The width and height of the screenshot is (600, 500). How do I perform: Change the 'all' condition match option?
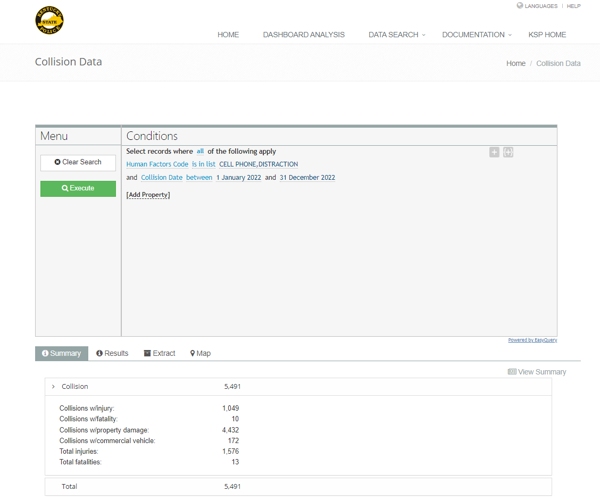(x=200, y=151)
